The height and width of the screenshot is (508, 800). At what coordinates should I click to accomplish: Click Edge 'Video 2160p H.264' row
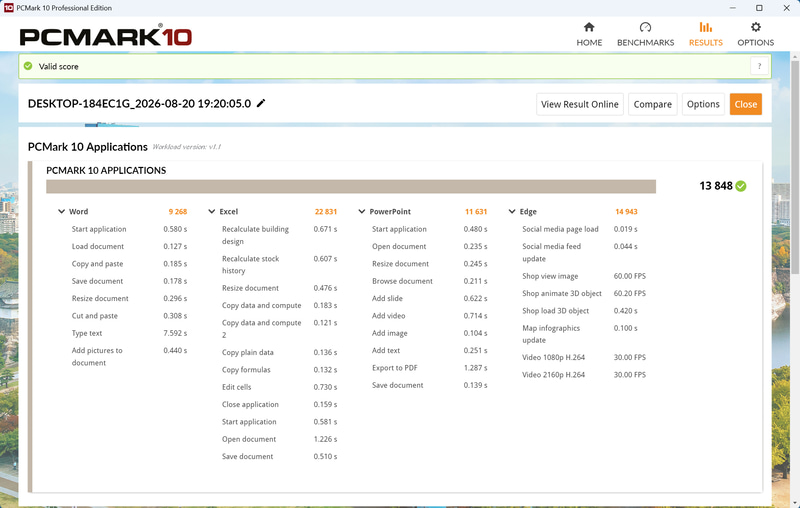(584, 375)
